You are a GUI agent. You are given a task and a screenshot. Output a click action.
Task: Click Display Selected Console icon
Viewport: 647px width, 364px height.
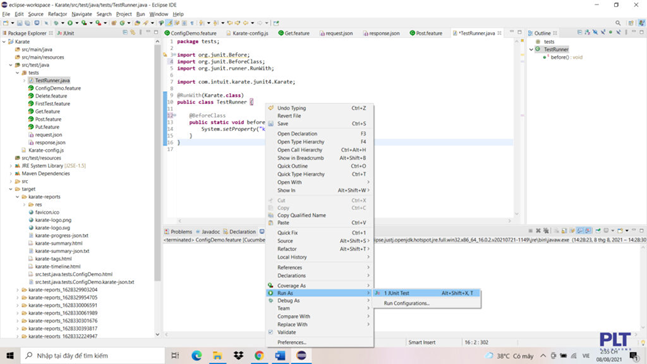coord(606,231)
